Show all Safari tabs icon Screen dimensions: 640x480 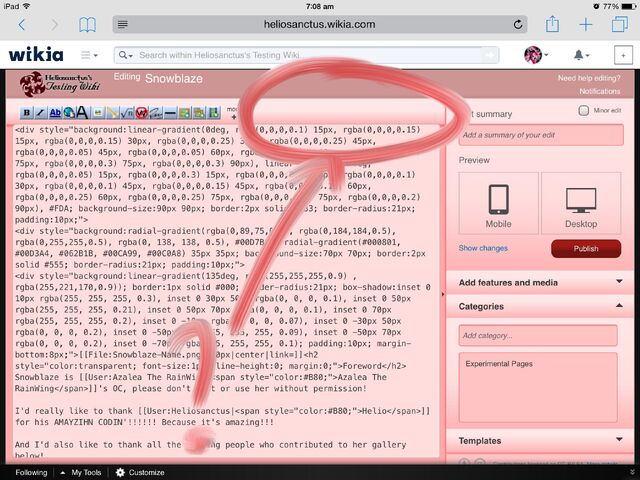[x=620, y=24]
